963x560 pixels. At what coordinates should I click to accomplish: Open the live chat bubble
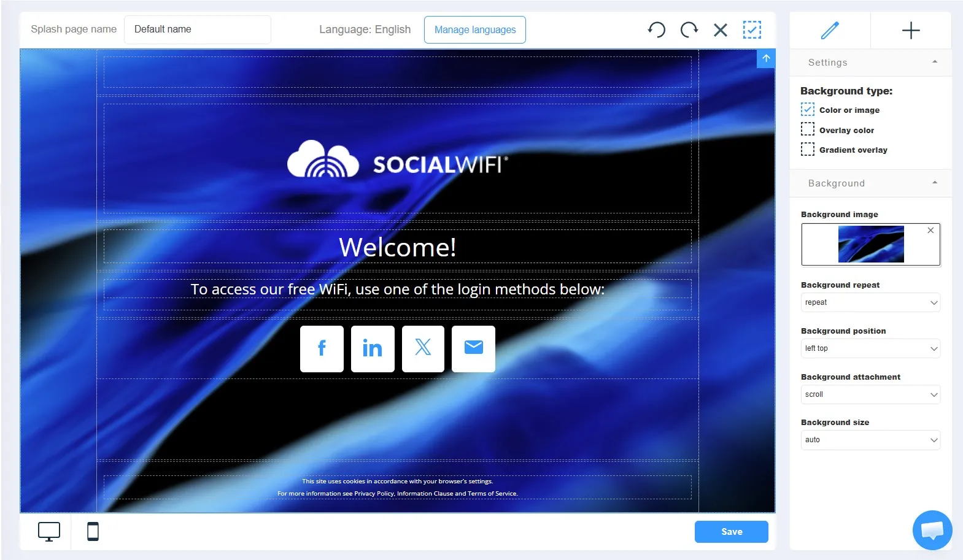click(x=932, y=530)
